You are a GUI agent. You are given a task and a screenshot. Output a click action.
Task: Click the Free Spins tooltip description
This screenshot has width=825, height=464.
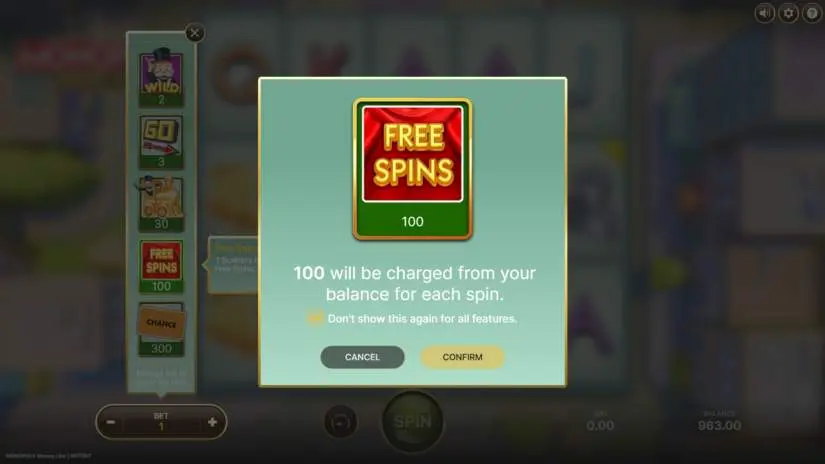[x=233, y=264]
